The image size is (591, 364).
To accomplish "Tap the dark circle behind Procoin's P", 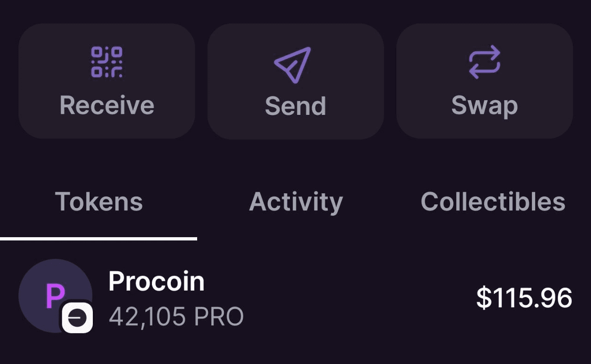I will (x=55, y=296).
